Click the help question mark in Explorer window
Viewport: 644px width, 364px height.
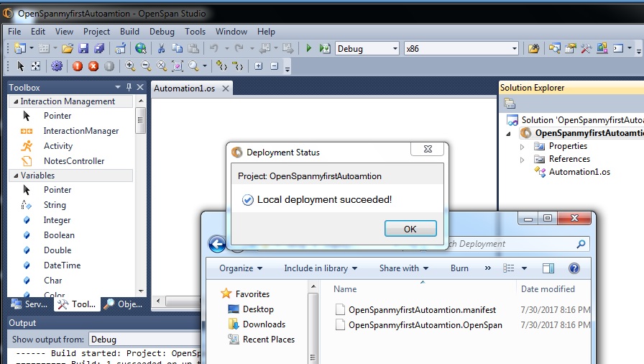pyautogui.click(x=574, y=268)
